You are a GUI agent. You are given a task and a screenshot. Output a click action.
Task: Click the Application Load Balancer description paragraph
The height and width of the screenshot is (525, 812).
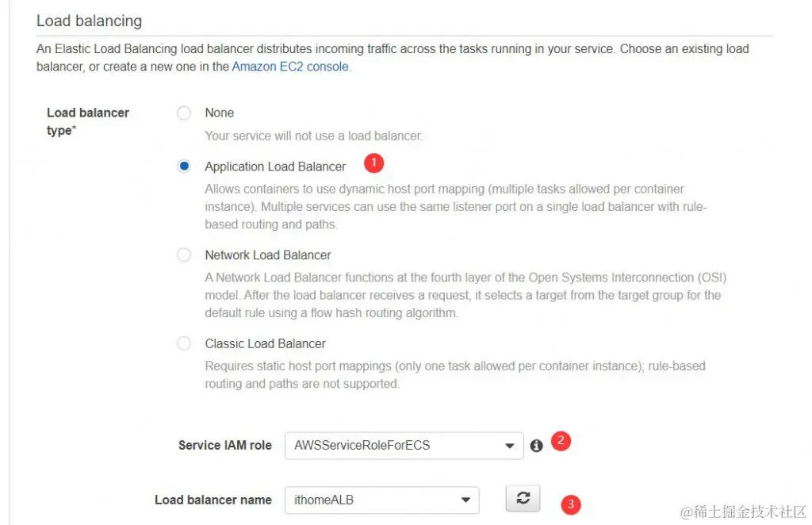(456, 206)
